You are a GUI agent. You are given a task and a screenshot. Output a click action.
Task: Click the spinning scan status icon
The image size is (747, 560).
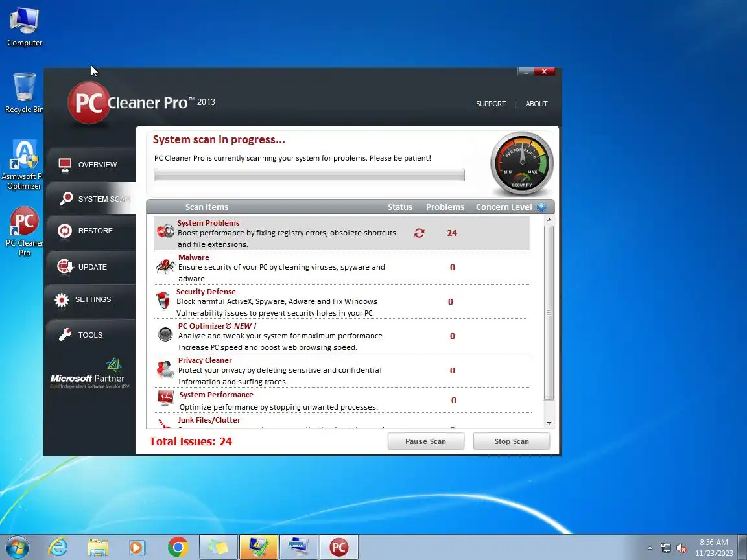coord(420,233)
